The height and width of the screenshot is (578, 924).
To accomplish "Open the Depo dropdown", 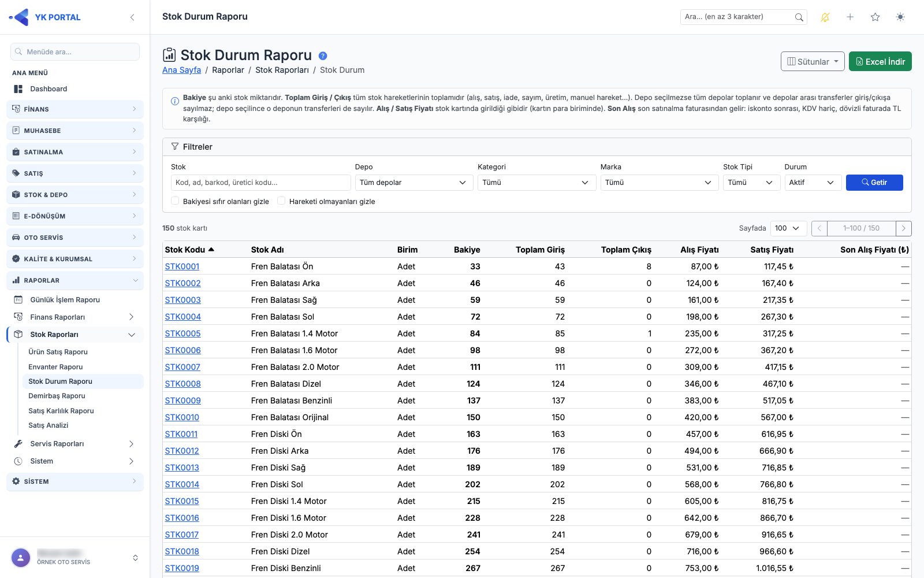I will click(x=413, y=183).
